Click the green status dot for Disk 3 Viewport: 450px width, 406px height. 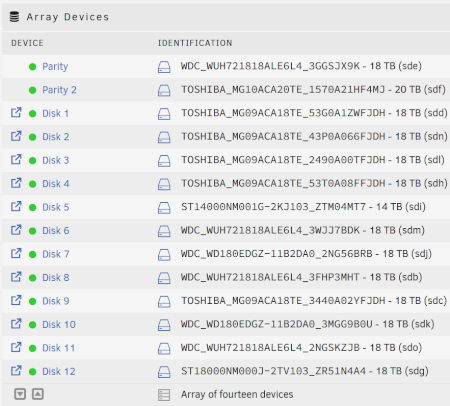pos(32,161)
